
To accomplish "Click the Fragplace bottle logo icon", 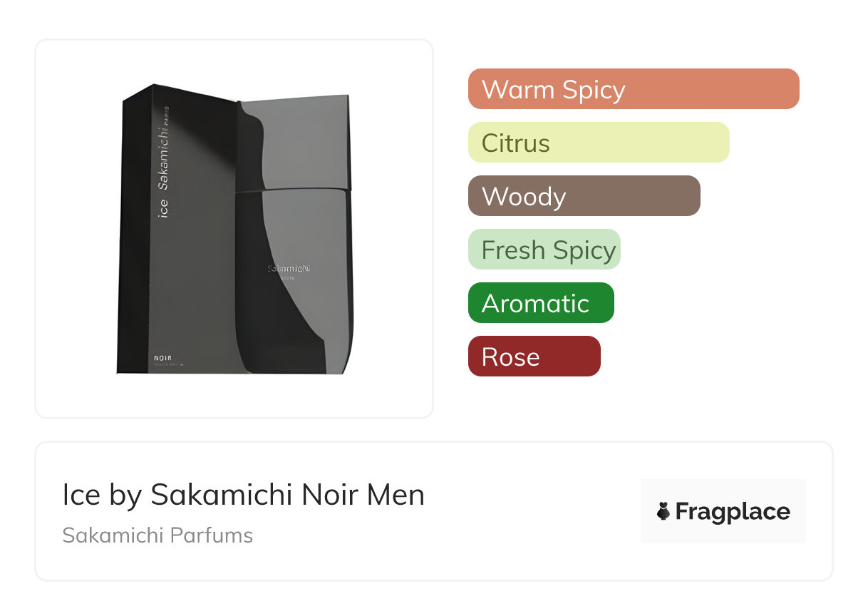I will pyautogui.click(x=663, y=511).
